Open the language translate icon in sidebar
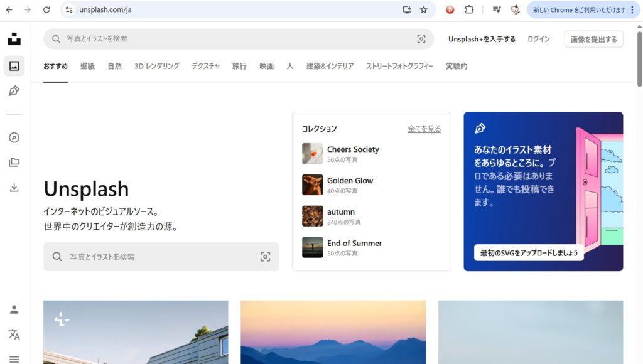This screenshot has height=364, width=643. pos(14,335)
